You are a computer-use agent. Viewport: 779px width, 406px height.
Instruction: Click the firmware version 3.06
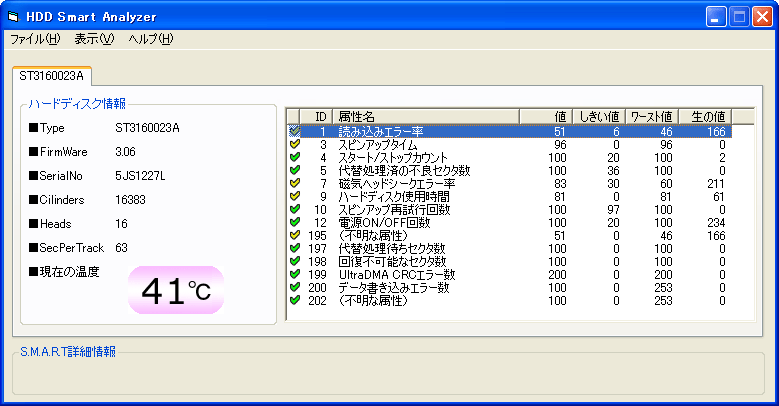click(x=125, y=152)
